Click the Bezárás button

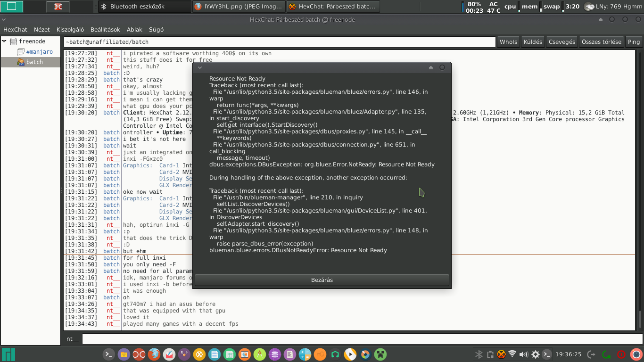point(322,280)
